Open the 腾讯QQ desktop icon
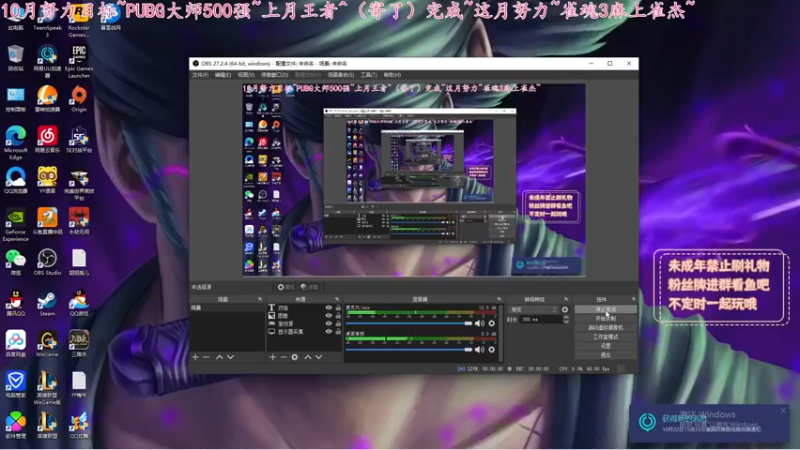The height and width of the screenshot is (450, 800). (x=16, y=303)
